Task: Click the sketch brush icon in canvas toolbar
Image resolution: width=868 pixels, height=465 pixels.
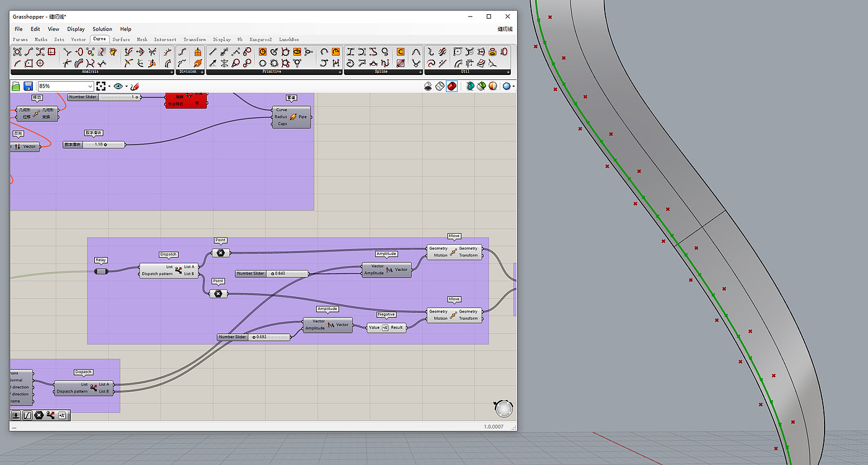Action: 135,86
